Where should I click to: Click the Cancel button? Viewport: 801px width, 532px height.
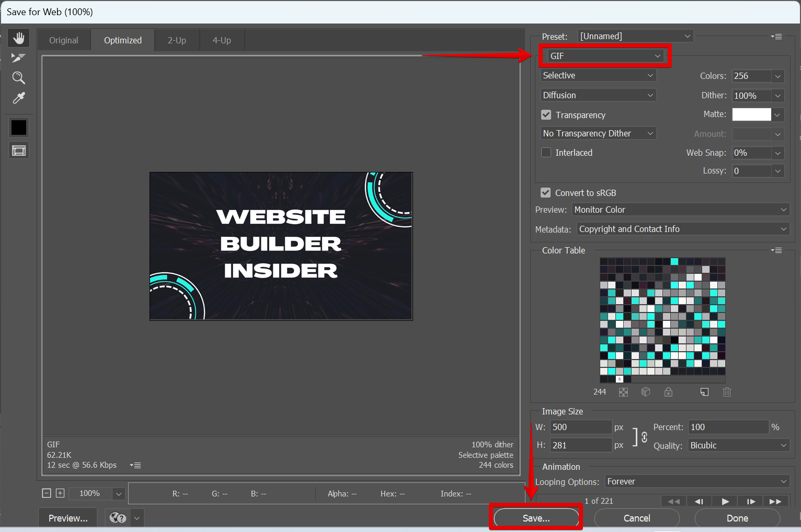637,518
